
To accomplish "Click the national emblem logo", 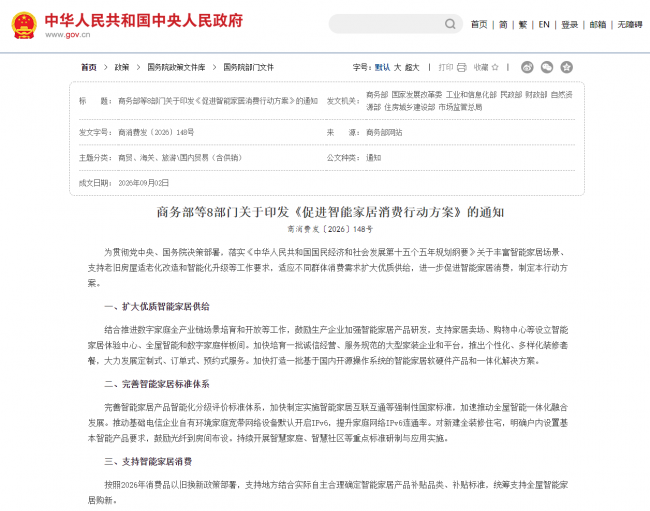I will coord(24,25).
